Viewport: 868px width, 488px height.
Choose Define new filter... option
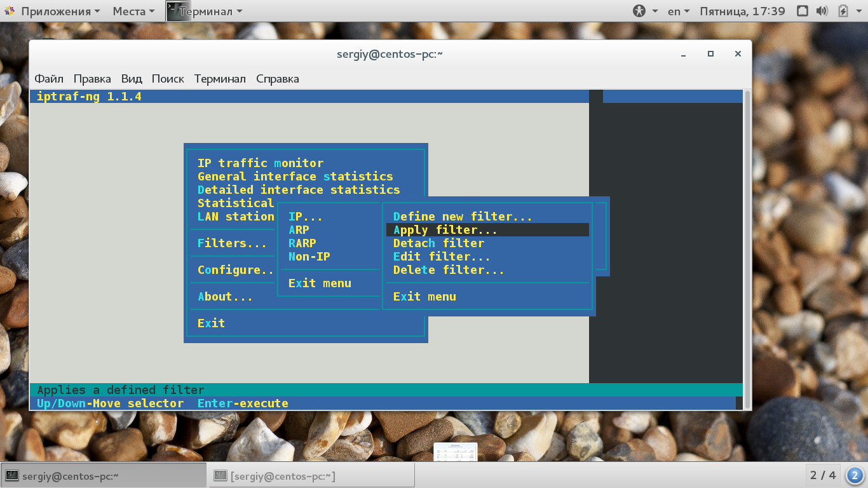point(463,217)
